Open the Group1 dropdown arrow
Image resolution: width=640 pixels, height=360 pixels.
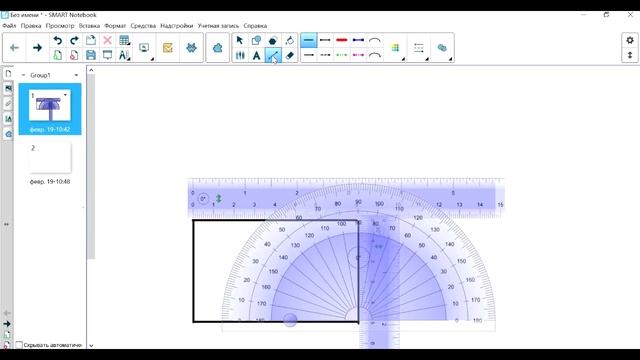[76, 75]
